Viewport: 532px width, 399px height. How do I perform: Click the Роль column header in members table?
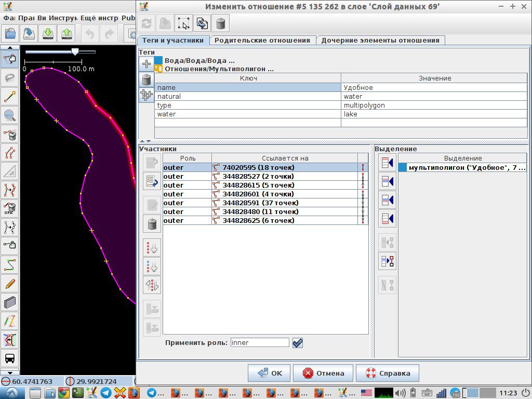tap(188, 158)
